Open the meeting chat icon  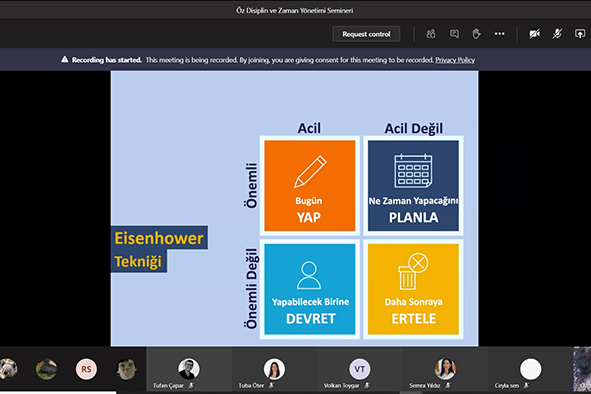[x=454, y=34]
